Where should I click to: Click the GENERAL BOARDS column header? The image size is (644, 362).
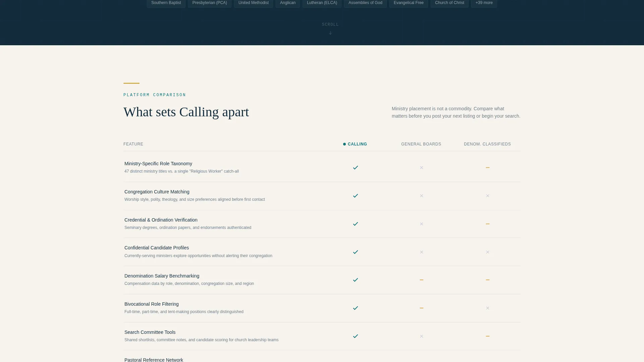pyautogui.click(x=421, y=144)
